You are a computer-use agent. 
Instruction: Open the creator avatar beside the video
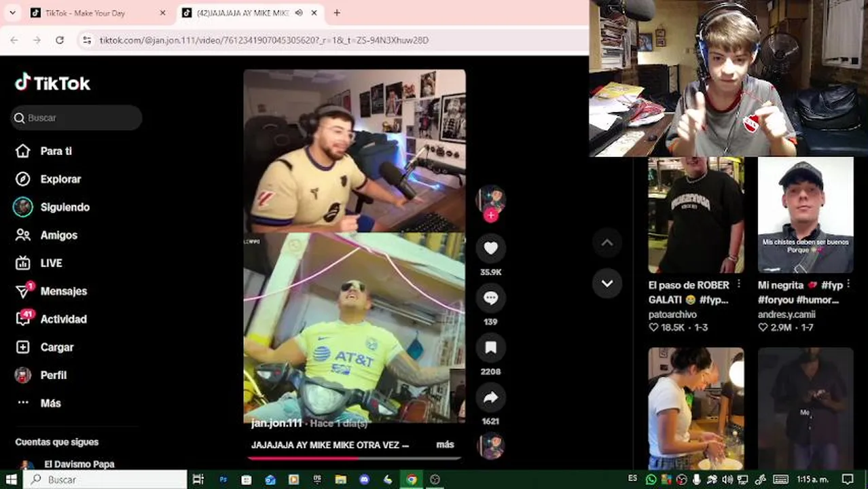click(490, 199)
